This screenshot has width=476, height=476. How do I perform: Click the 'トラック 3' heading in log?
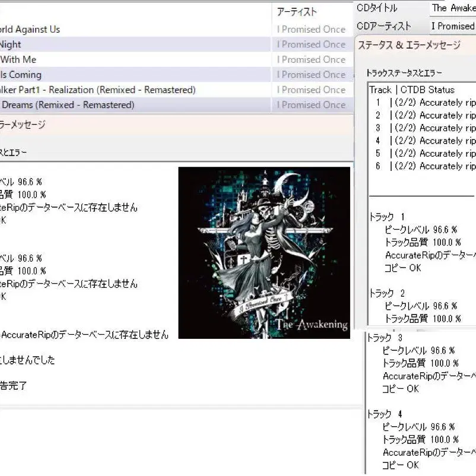pos(385,338)
